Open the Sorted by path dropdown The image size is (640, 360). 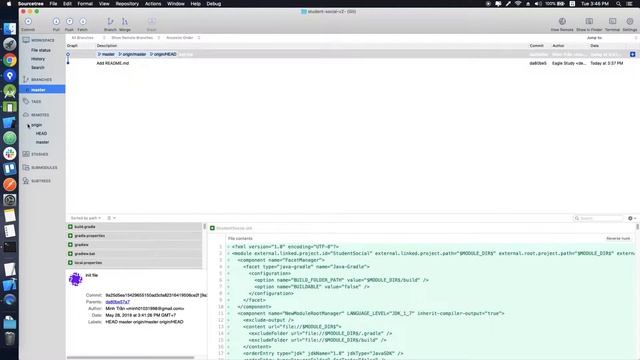86,218
